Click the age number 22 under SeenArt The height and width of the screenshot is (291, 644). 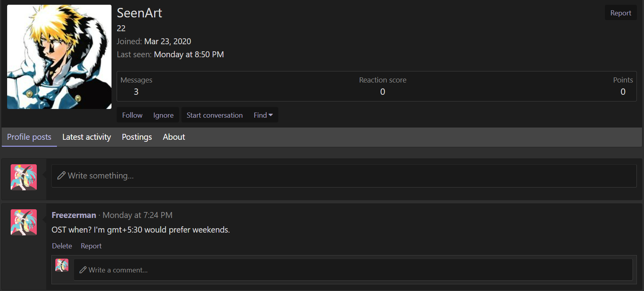(x=121, y=28)
